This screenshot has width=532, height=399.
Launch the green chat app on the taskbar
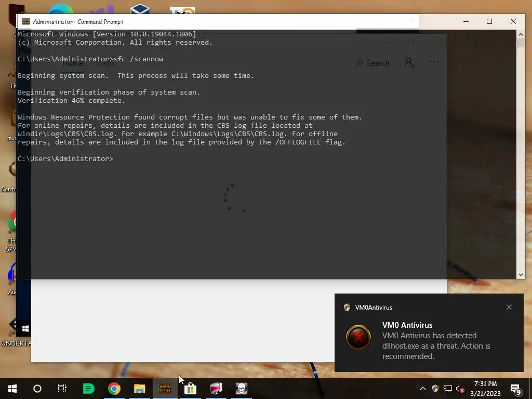[x=88, y=389]
